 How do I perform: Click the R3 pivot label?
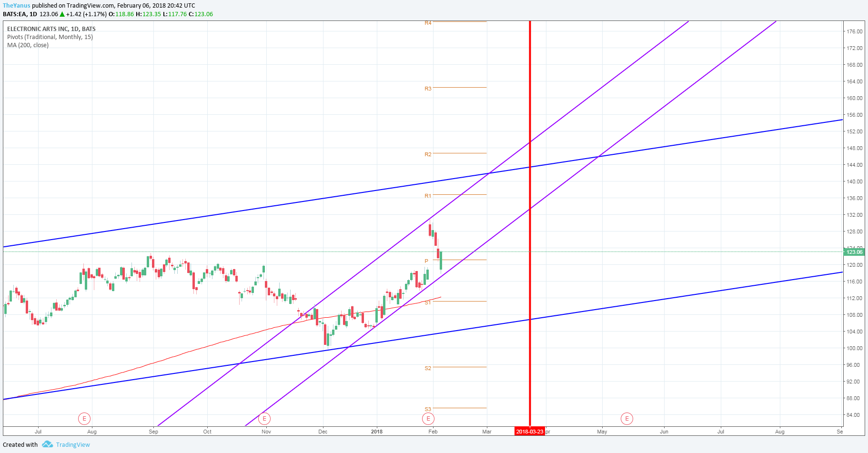[428, 89]
